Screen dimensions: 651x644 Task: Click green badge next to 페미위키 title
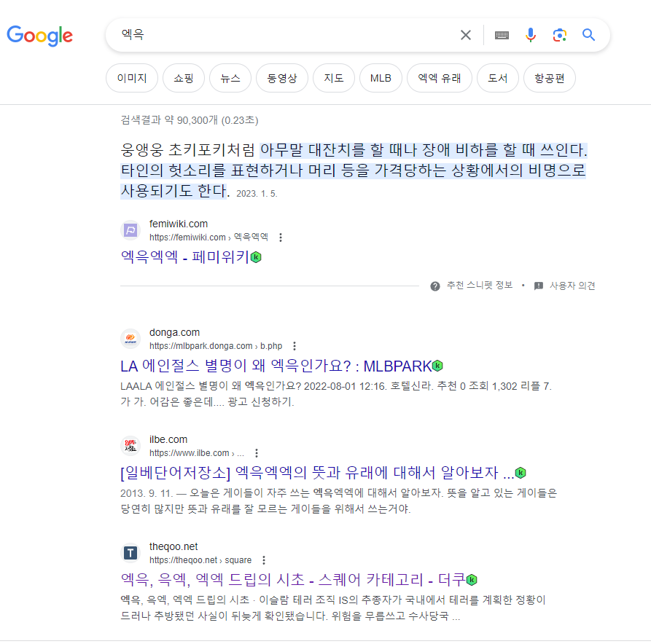pos(256,257)
